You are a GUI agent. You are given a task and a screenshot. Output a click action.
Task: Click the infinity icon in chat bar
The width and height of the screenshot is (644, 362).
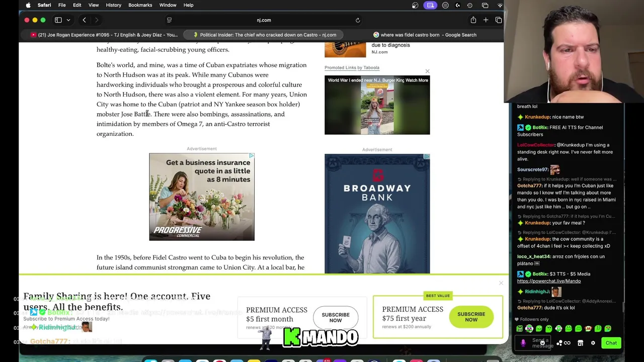[568, 343]
